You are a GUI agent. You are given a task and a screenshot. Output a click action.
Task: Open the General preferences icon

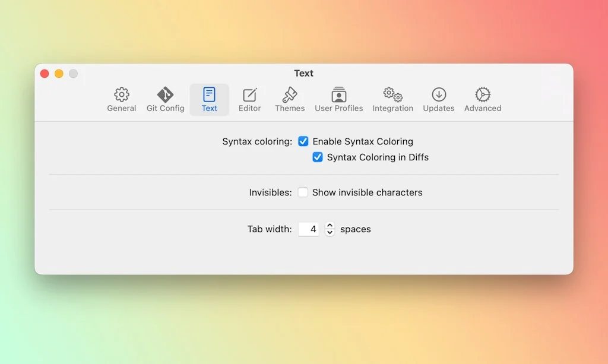pos(121,94)
